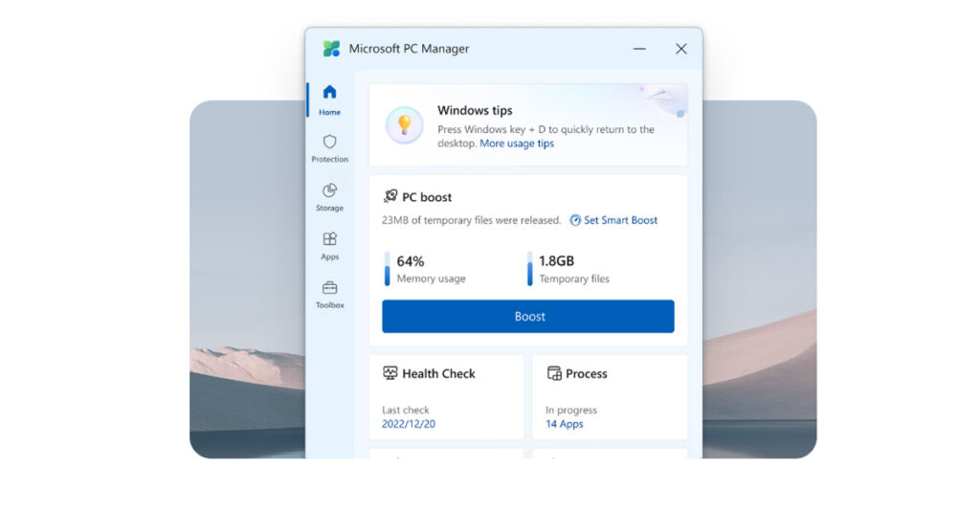
Task: Open the Home section in sidebar
Action: tap(329, 100)
